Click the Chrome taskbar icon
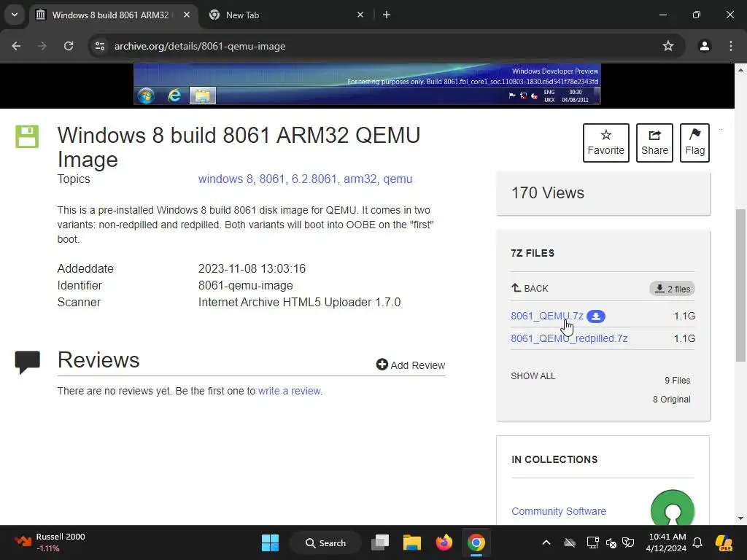 click(x=476, y=542)
